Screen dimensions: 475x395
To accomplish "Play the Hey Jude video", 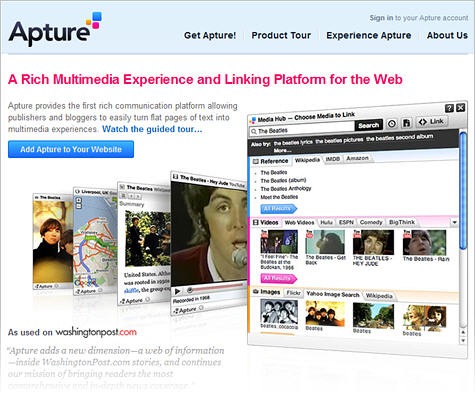I will (x=177, y=291).
